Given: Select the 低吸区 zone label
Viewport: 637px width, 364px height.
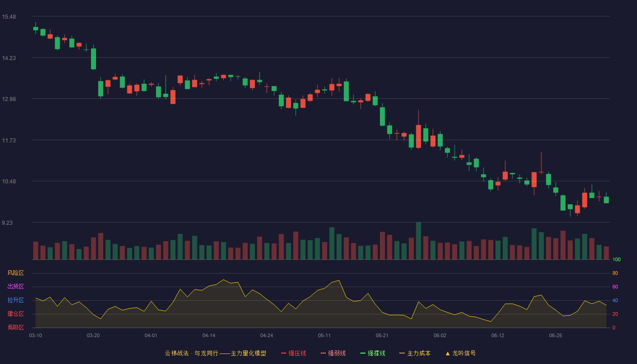Looking at the screenshot, I should [x=15, y=327].
